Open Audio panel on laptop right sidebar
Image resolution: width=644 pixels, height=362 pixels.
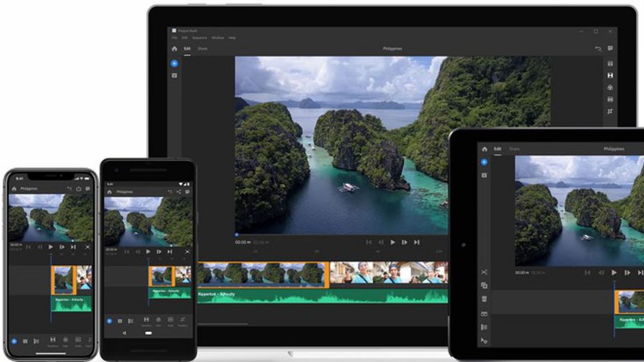pyautogui.click(x=610, y=99)
